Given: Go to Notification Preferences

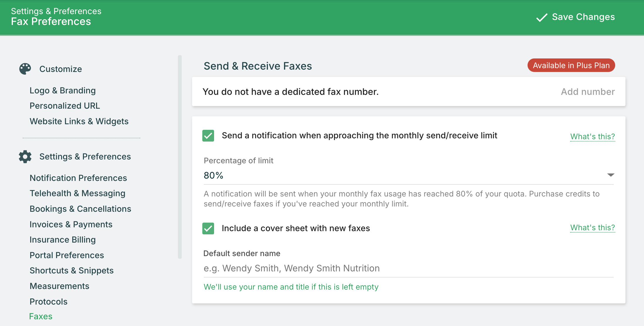Looking at the screenshot, I should [x=78, y=178].
